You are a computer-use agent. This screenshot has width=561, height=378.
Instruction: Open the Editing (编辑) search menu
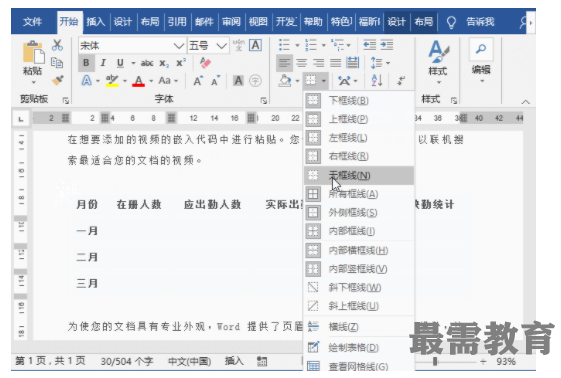coord(481,60)
